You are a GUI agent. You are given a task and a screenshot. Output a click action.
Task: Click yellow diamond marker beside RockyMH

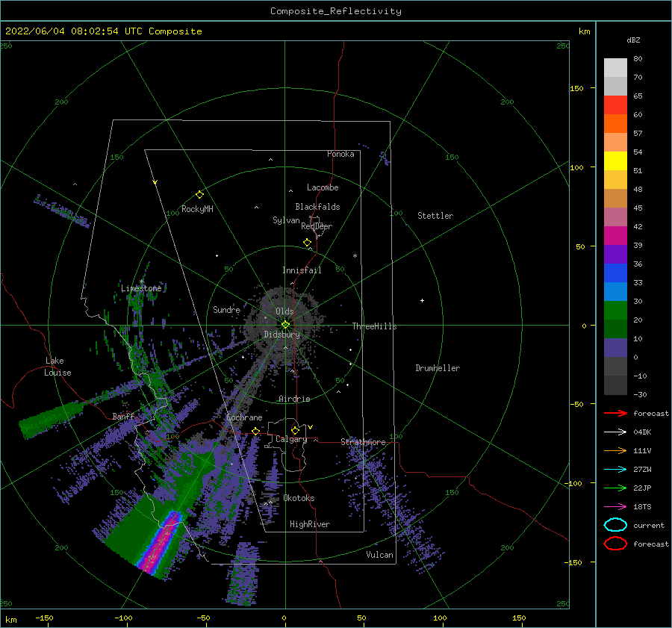[x=199, y=195]
